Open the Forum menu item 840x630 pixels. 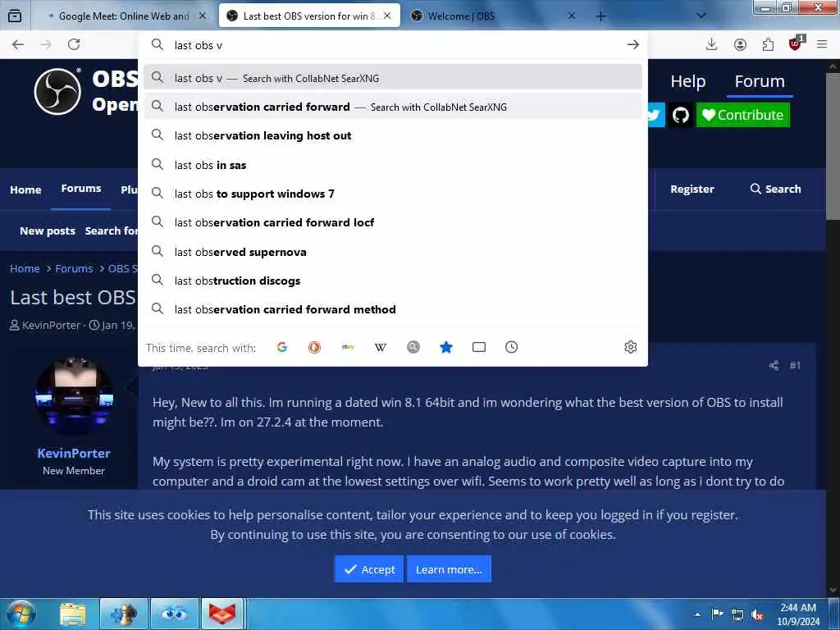click(x=760, y=81)
